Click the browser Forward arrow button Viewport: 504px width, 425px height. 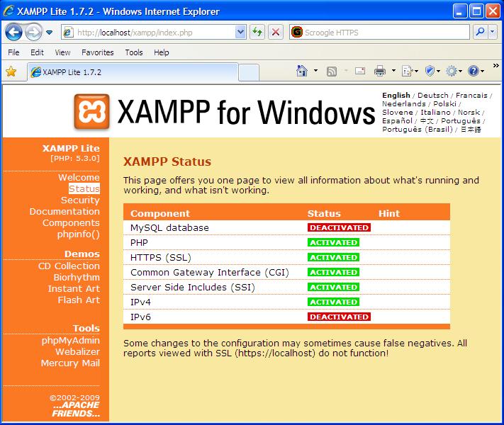click(33, 32)
